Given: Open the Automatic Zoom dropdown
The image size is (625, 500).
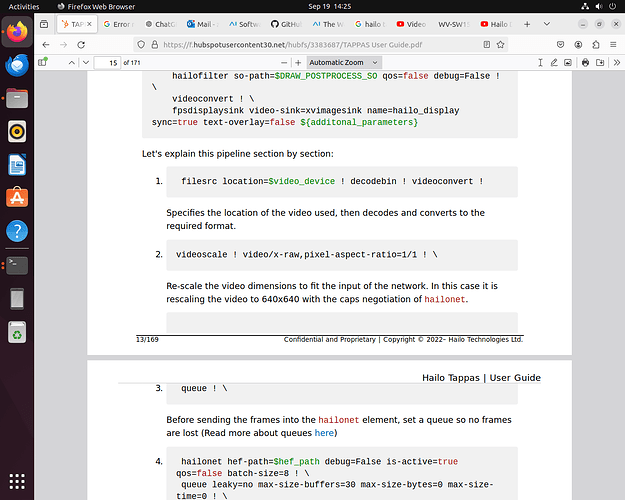Looking at the screenshot, I should pyautogui.click(x=344, y=63).
